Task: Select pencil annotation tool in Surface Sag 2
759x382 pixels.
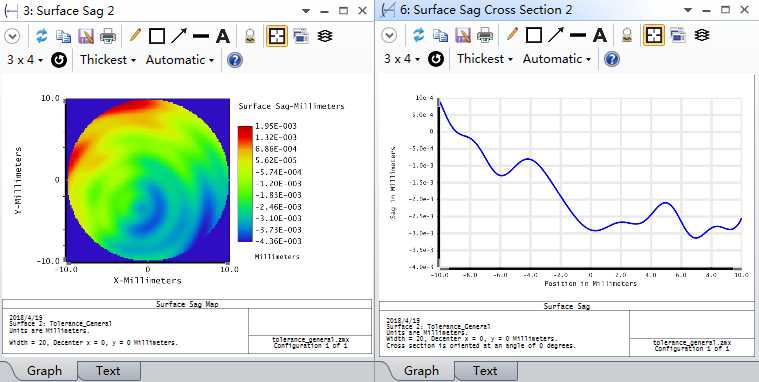Action: 136,35
